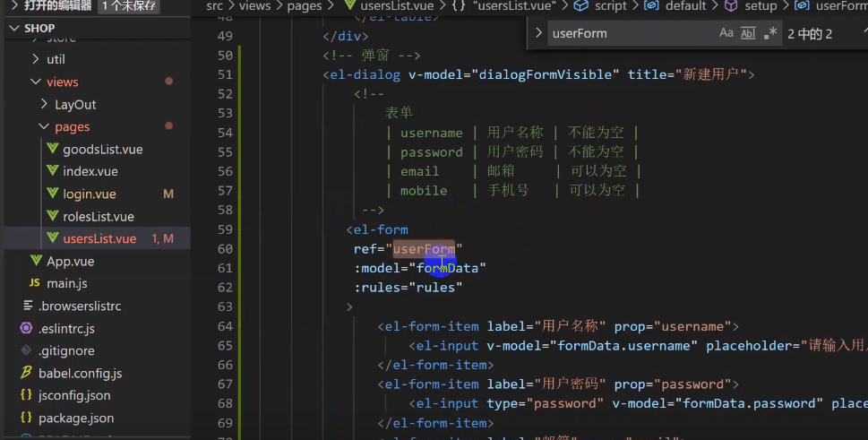
Task: Open App.vue file
Action: click(70, 262)
